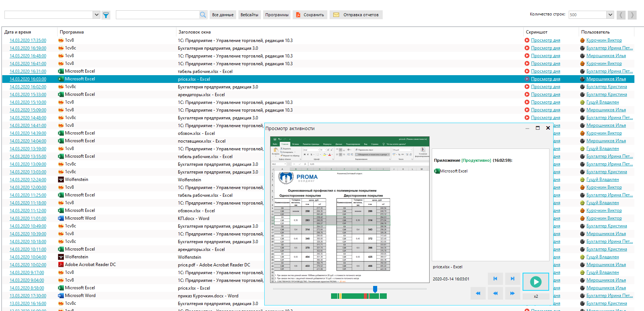Click red segment on activity timeline bar
Image resolution: width=644 pixels, height=311 pixels.
pyautogui.click(x=366, y=296)
